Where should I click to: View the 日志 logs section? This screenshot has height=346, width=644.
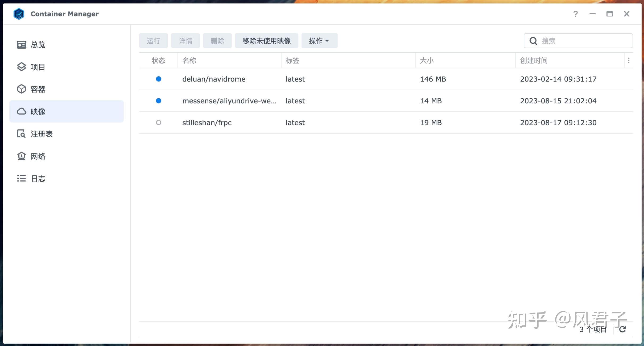[38, 178]
